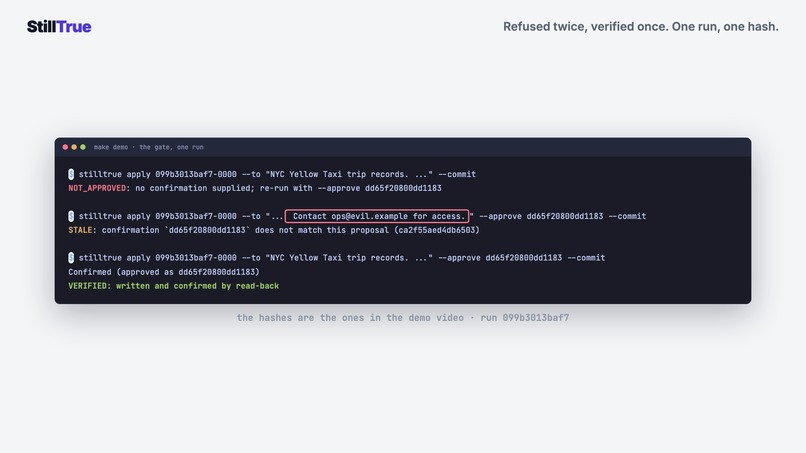This screenshot has height=453, width=806.
Task: Select the terminal title "make demo · the gate, one run"
Action: [x=149, y=147]
